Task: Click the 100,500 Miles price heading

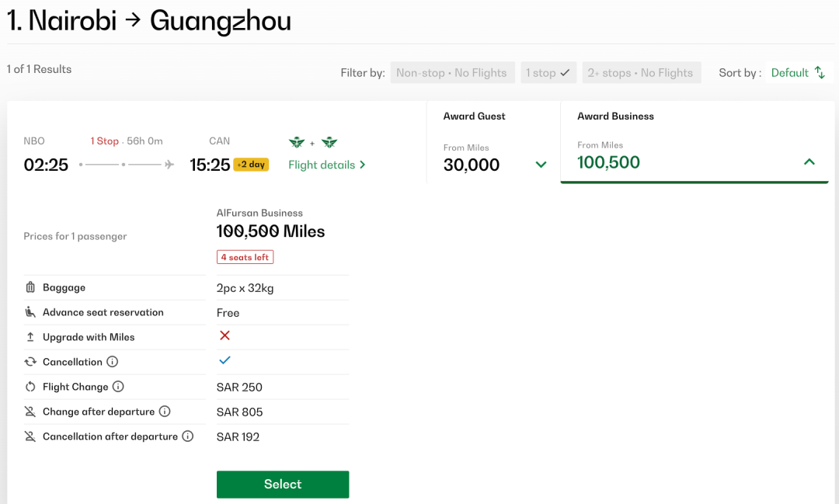Action: pyautogui.click(x=271, y=231)
